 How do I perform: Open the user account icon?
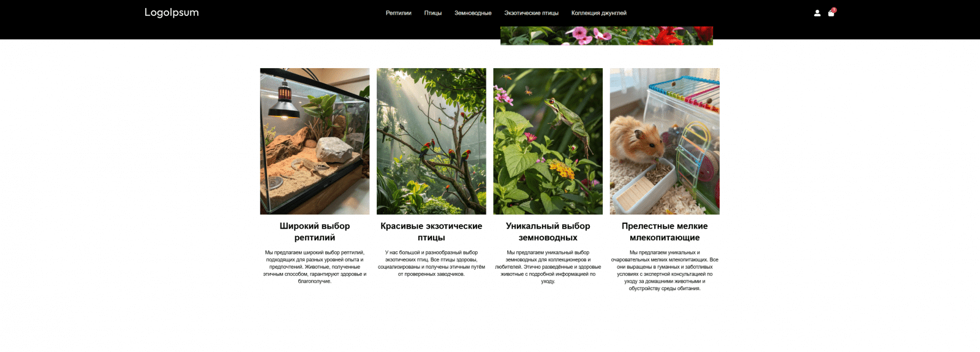pyautogui.click(x=817, y=13)
